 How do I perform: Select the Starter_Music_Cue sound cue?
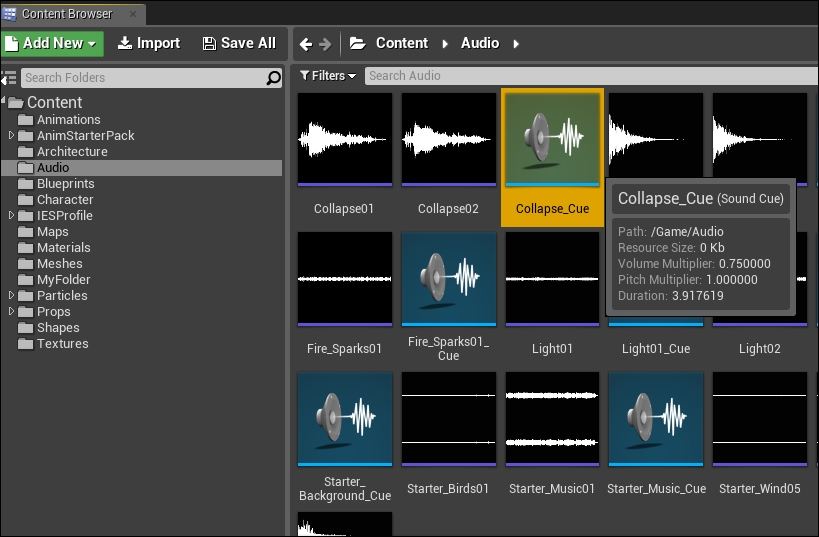pos(656,419)
